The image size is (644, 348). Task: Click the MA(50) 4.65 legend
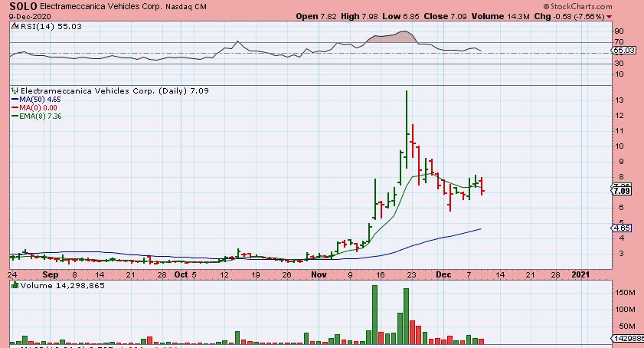(36, 100)
